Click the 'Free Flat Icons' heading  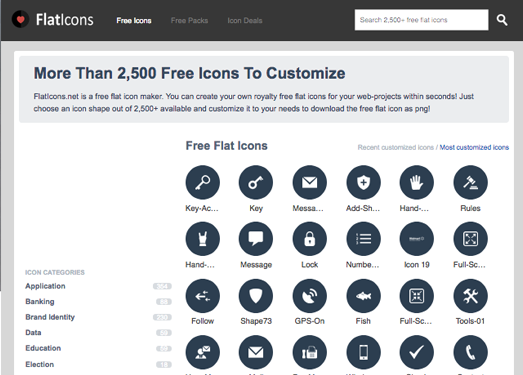tap(226, 146)
